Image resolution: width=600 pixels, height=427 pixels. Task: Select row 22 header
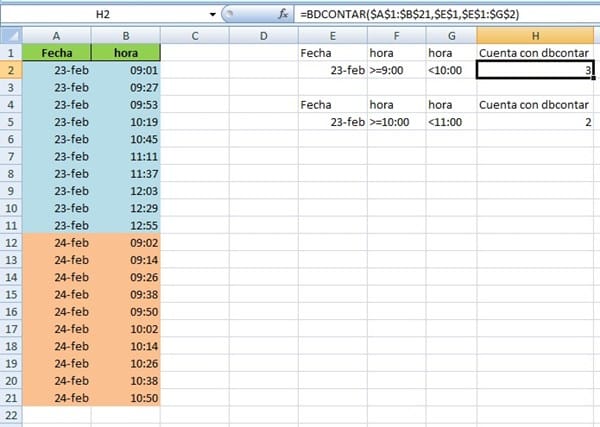10,412
